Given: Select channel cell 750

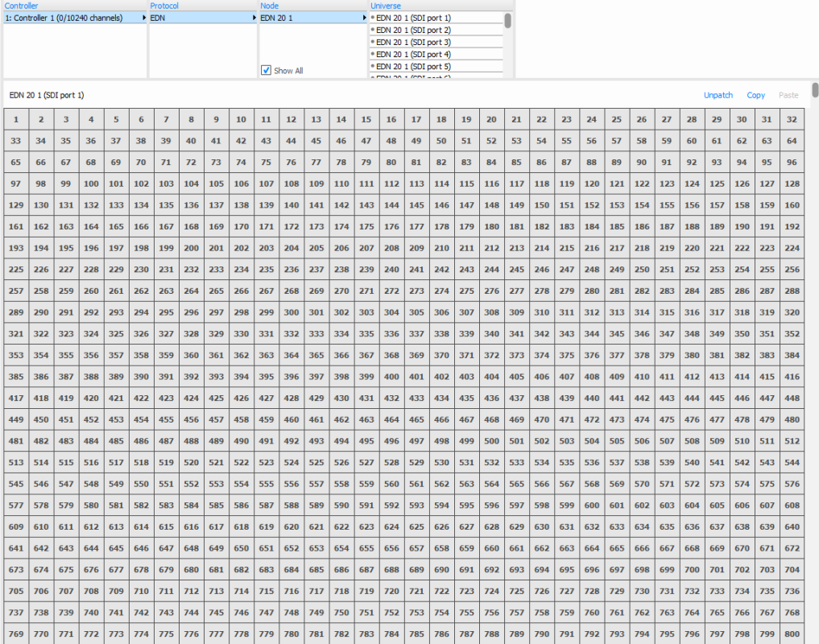Looking at the screenshot, I should tap(341, 612).
